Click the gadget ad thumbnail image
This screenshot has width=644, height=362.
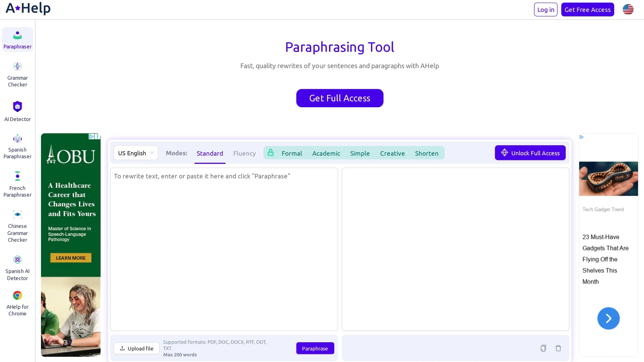click(x=608, y=179)
